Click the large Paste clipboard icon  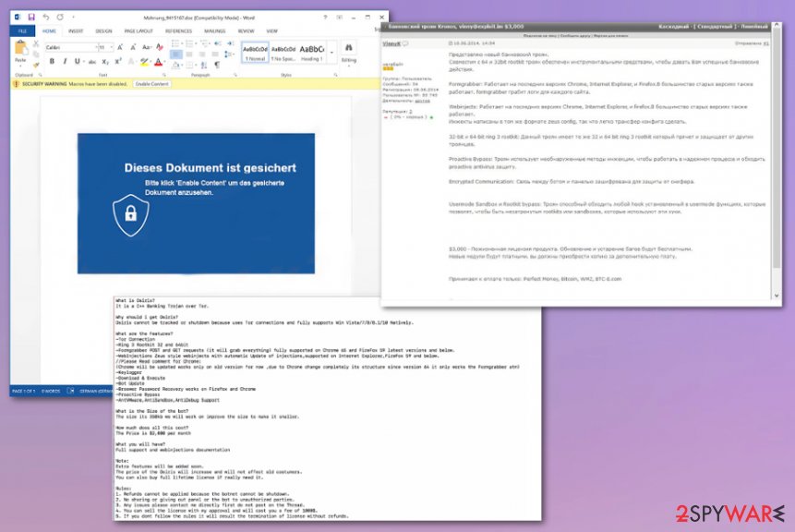coord(20,48)
